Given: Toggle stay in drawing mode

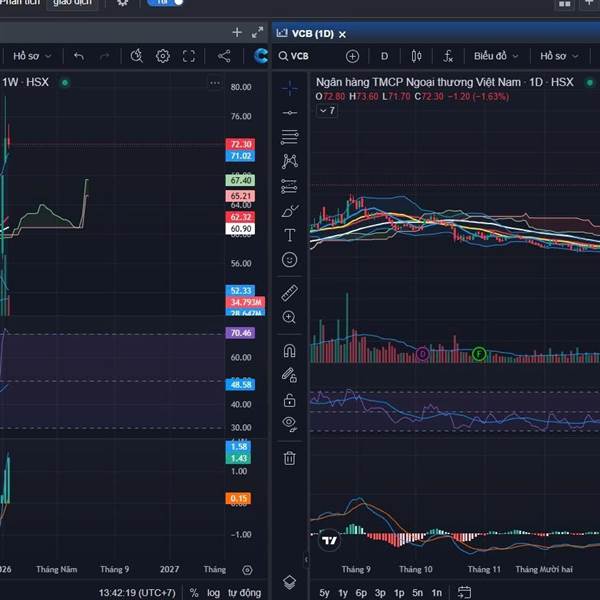Looking at the screenshot, I should pyautogui.click(x=289, y=375).
